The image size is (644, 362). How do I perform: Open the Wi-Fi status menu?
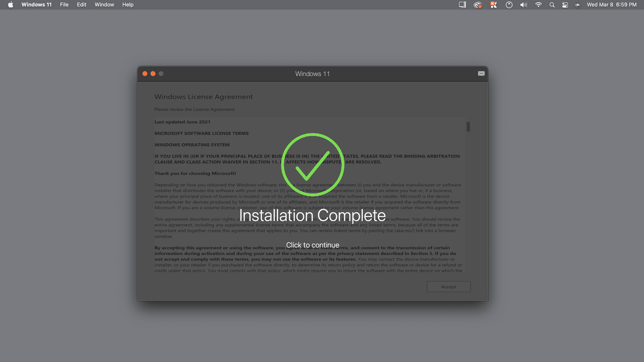click(x=538, y=5)
